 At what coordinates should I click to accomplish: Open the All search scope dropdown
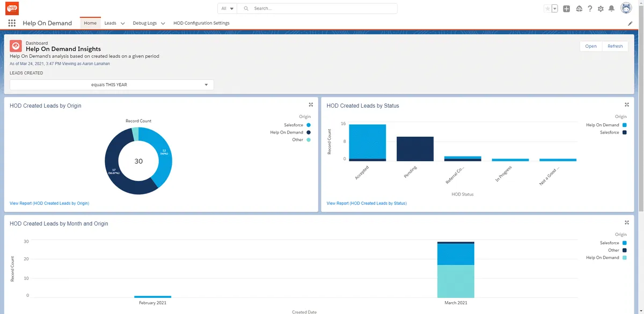click(x=228, y=9)
